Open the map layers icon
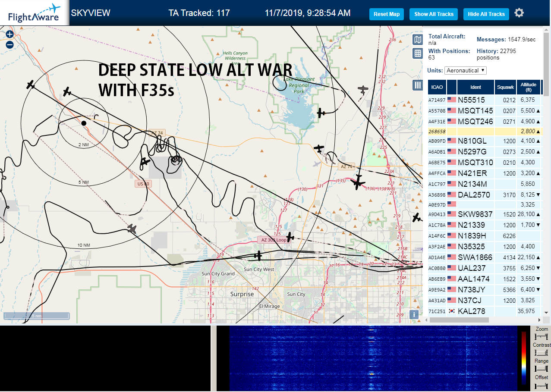 click(417, 40)
